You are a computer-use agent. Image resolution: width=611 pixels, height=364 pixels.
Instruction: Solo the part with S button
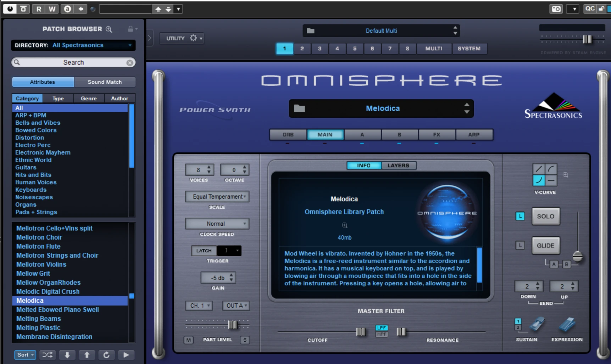[x=245, y=340]
